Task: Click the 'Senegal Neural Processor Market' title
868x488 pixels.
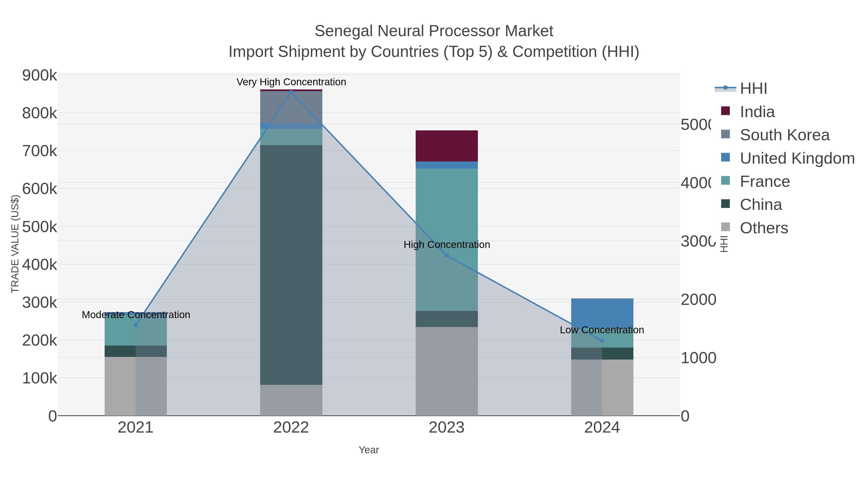Action: click(x=434, y=31)
